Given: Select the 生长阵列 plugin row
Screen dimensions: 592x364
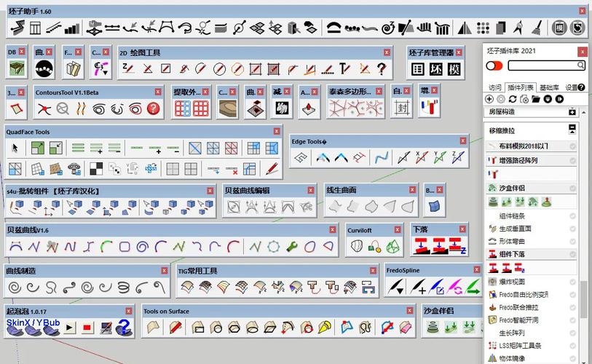Looking at the screenshot, I should (532, 333).
